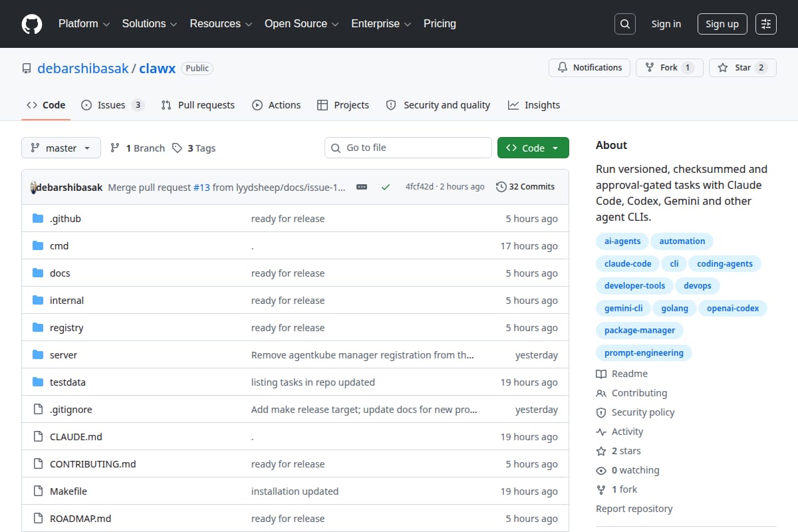Select the prompt-engineering topic tag
798x532 pixels.
tap(644, 353)
